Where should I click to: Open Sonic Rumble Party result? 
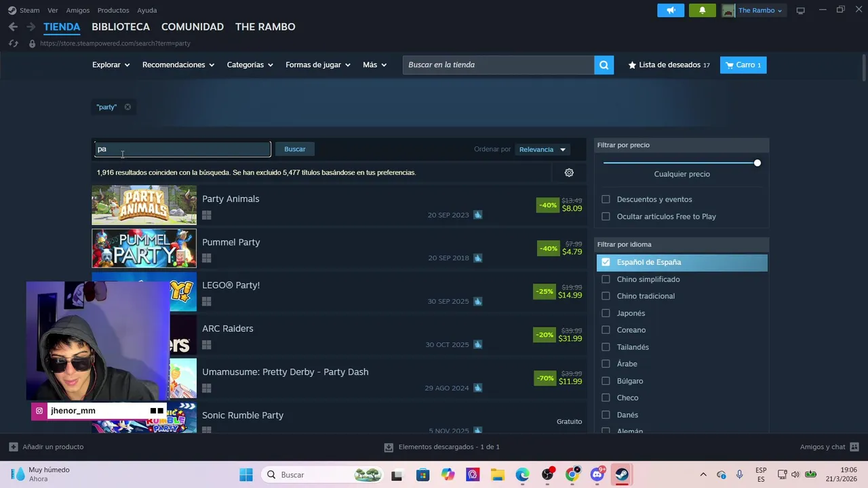(338, 418)
